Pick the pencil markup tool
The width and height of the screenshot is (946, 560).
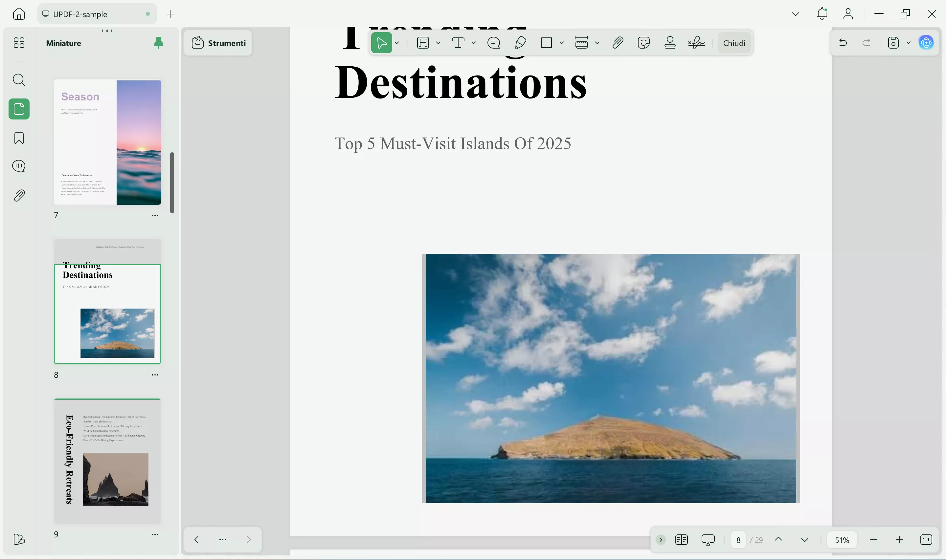click(x=520, y=42)
